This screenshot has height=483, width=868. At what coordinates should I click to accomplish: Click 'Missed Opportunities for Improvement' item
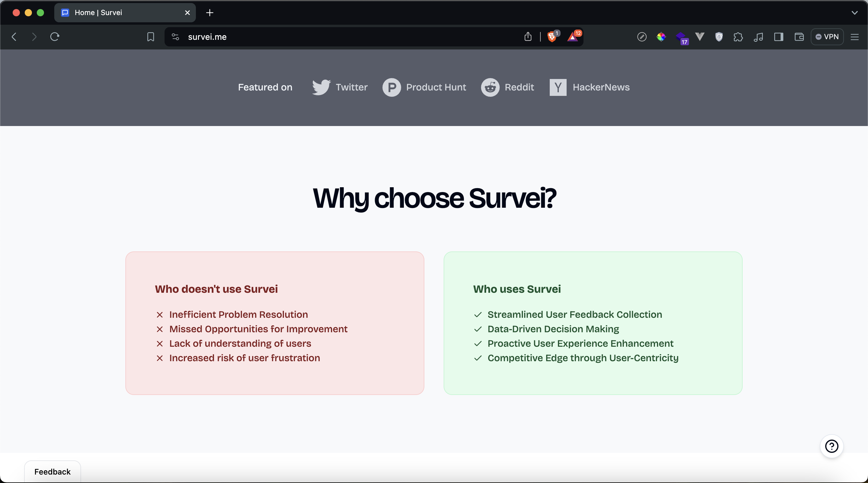pyautogui.click(x=258, y=329)
